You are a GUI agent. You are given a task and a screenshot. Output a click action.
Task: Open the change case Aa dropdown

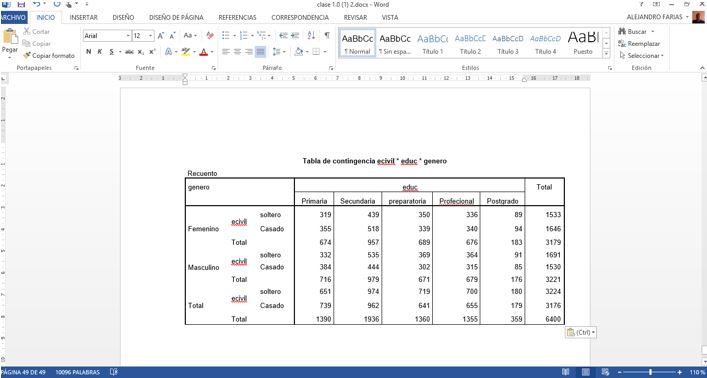pos(190,36)
